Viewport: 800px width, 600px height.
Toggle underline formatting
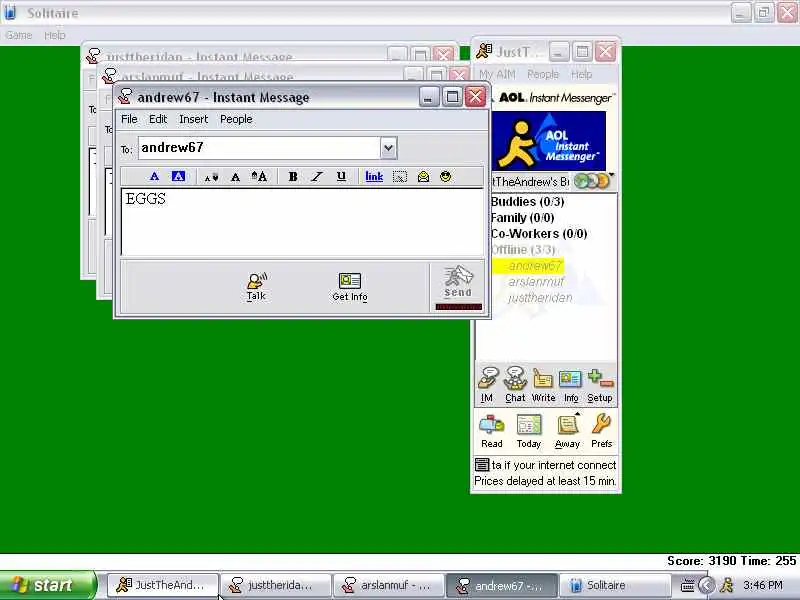tap(341, 177)
